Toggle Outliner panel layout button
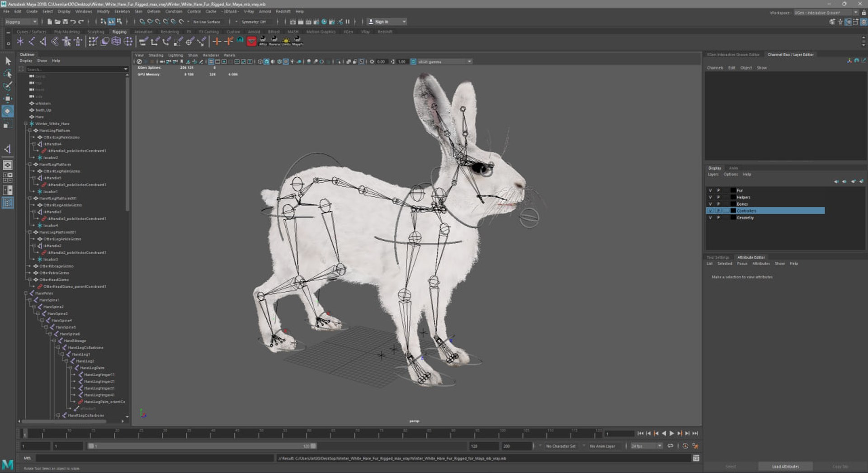Screen dimensions: 868x473 pos(8,203)
